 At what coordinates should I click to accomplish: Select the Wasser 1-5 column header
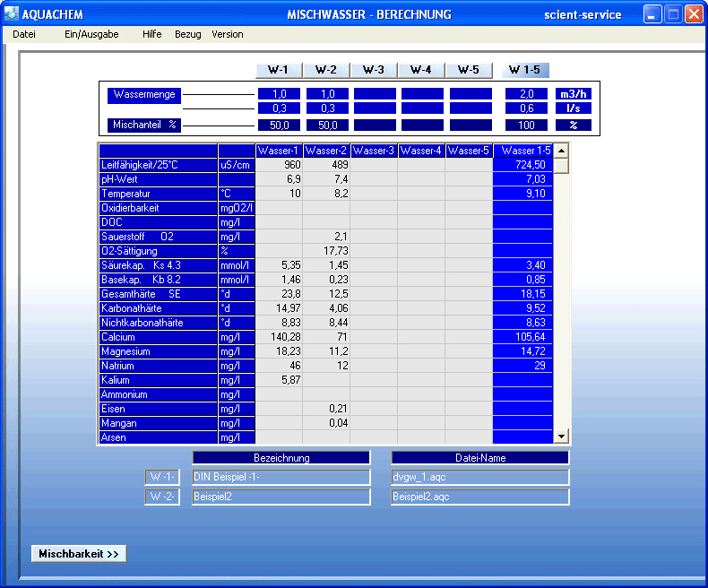tap(522, 151)
